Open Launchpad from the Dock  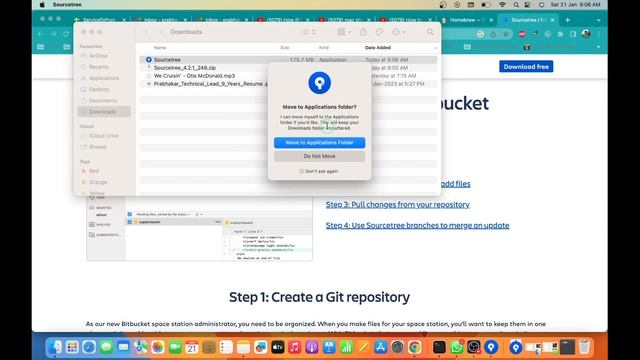(x=72, y=347)
